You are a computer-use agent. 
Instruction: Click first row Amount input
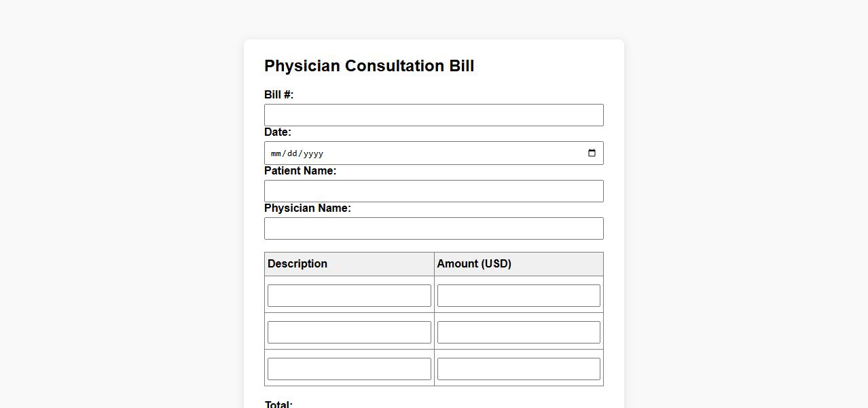518,296
